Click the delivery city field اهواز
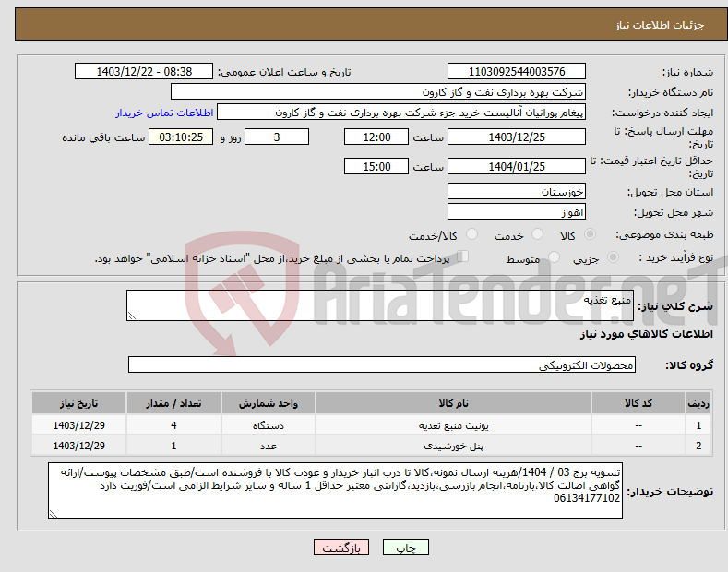The image size is (728, 572). [x=517, y=211]
